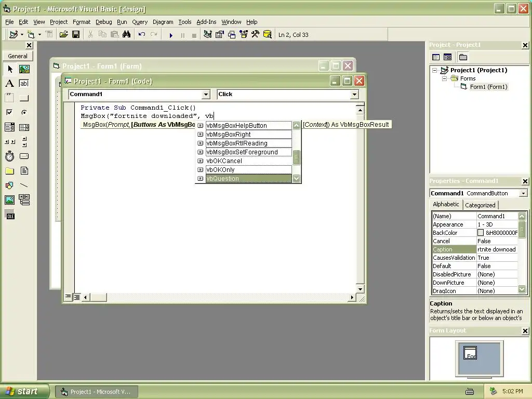Switch to Full Module View button

[x=77, y=297]
